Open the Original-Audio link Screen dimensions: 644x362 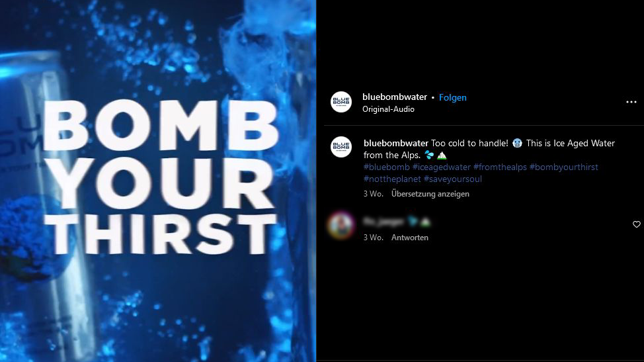388,109
